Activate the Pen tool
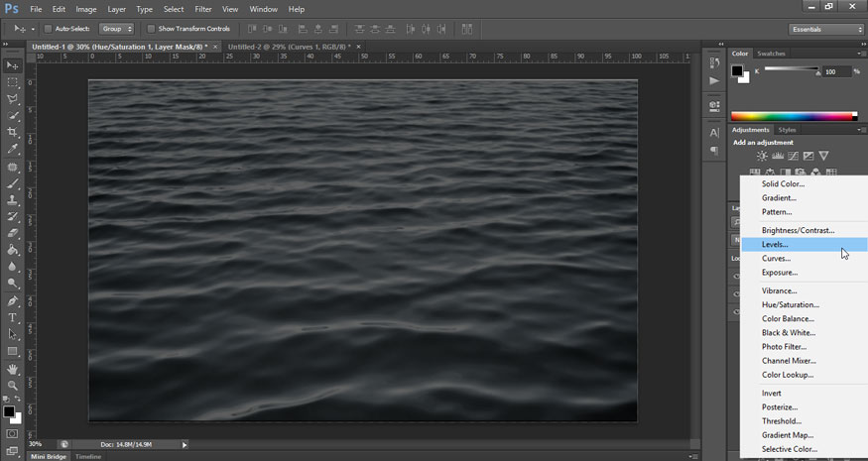The image size is (868, 461). point(13,300)
